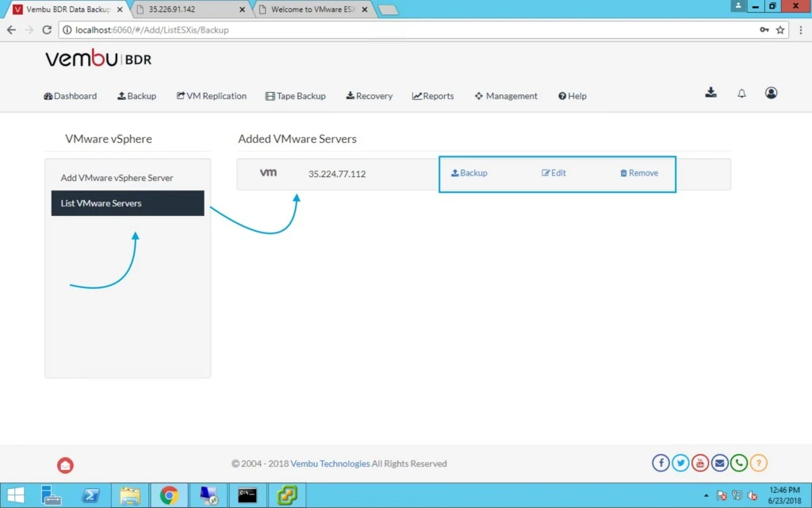This screenshot has width=812, height=508.
Task: Open the user profile icon
Action: pyautogui.click(x=771, y=93)
